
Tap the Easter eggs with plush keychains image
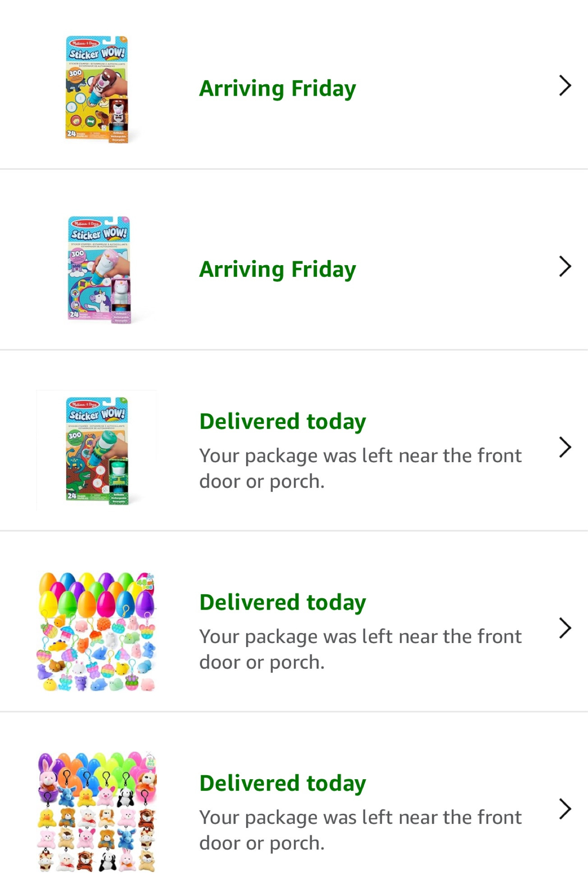tap(96, 812)
